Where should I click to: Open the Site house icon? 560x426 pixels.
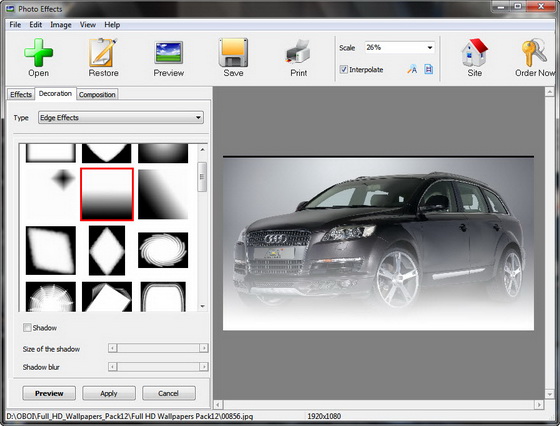click(474, 52)
